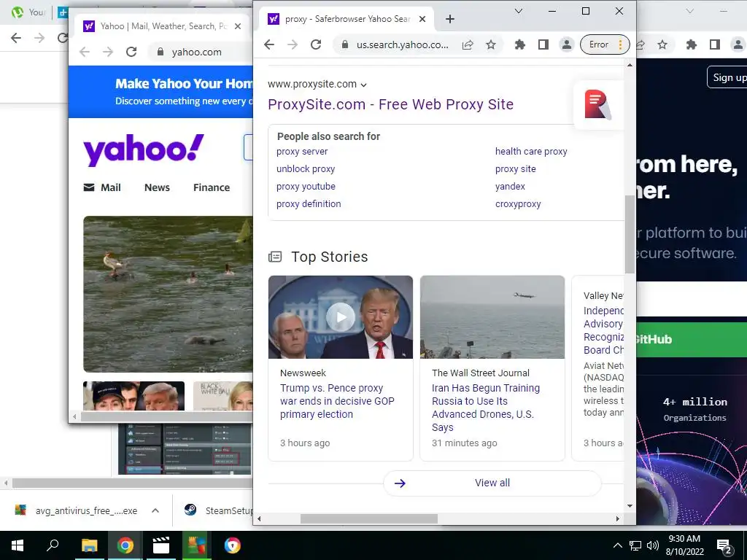Click the Top Stories newspaper icon
Screen dimensions: 747x560
(x=275, y=257)
